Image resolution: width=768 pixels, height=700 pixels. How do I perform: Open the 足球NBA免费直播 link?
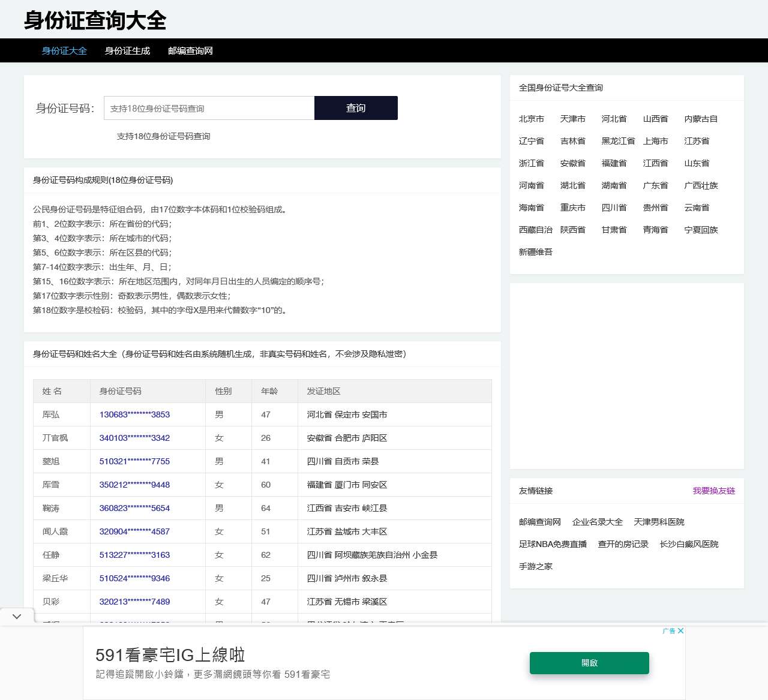coord(552,544)
